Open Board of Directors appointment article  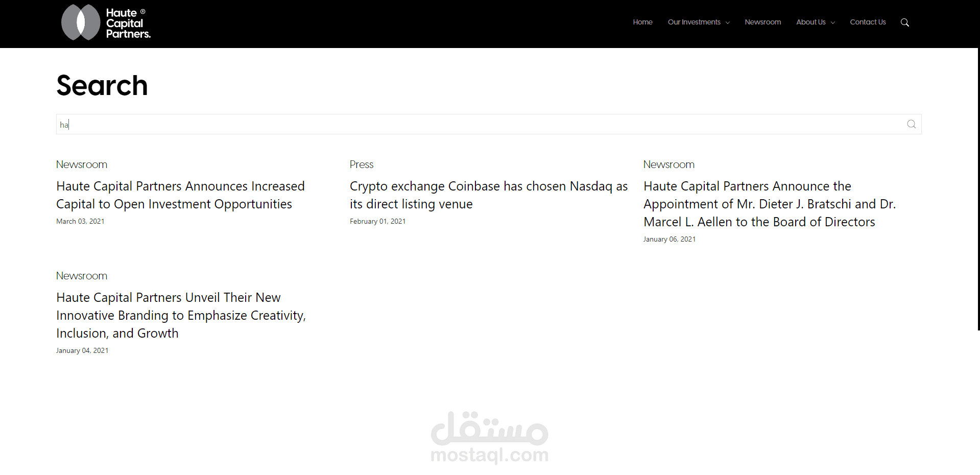coord(770,204)
